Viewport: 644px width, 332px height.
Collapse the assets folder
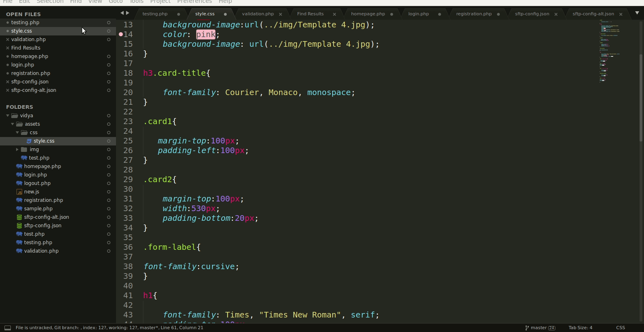pyautogui.click(x=12, y=124)
